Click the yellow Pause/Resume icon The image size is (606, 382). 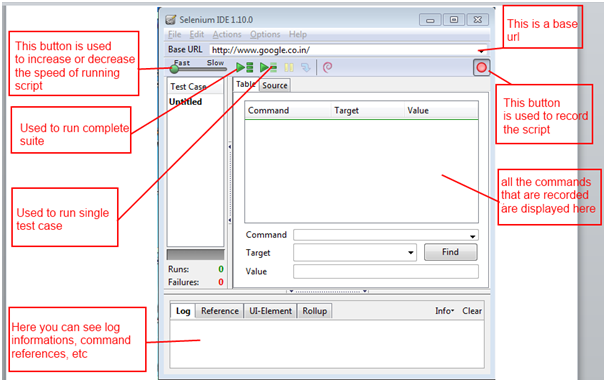(289, 68)
